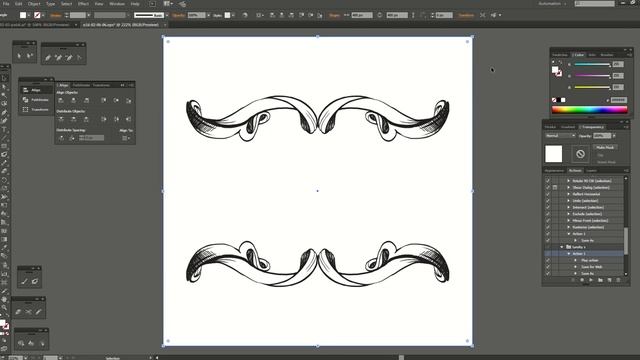Image resolution: width=640 pixels, height=360 pixels.
Task: Click Vertical Distribute Space icon
Action: pos(61,138)
